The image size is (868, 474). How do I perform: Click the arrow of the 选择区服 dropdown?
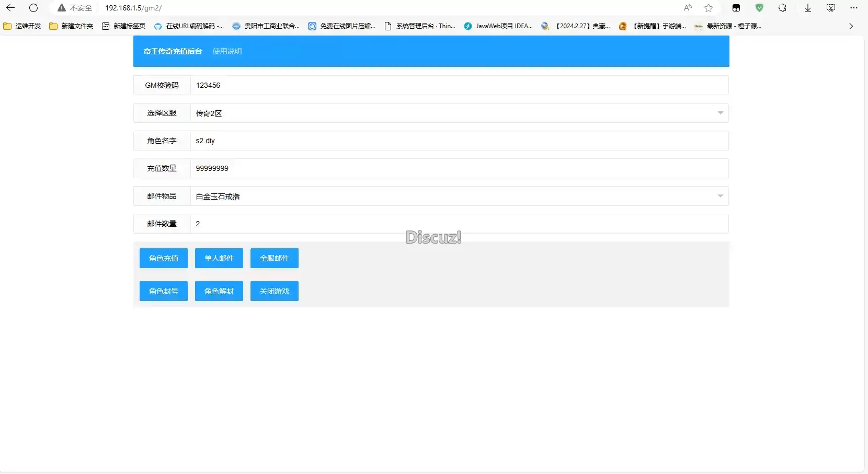[x=720, y=113]
